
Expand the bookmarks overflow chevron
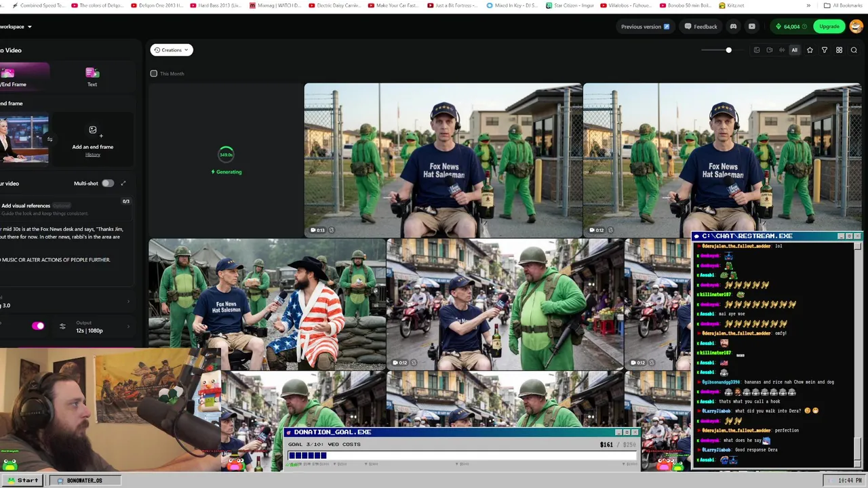tap(808, 5)
